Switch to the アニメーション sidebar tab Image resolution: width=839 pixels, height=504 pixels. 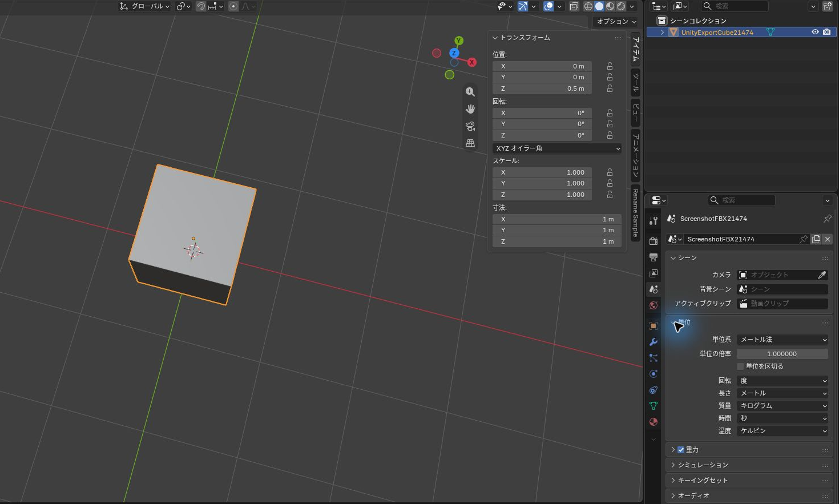(635, 156)
